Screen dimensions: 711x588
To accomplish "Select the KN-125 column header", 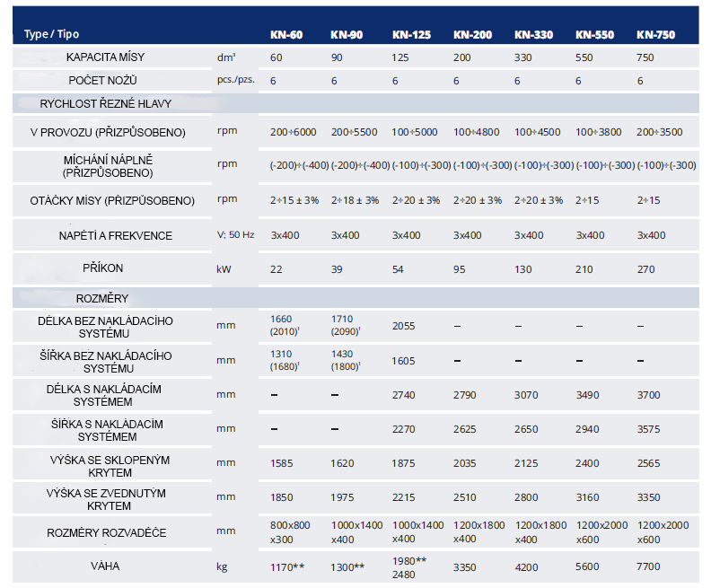I will [x=411, y=35].
